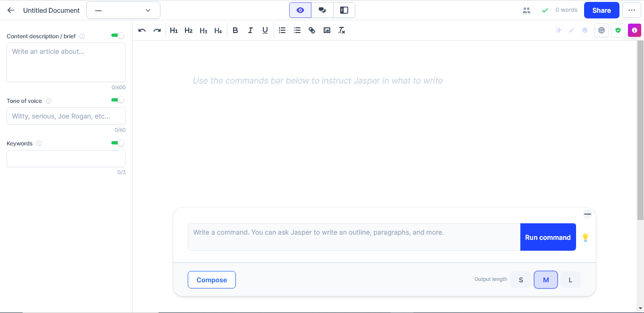Toggle italic formatting

(251, 30)
